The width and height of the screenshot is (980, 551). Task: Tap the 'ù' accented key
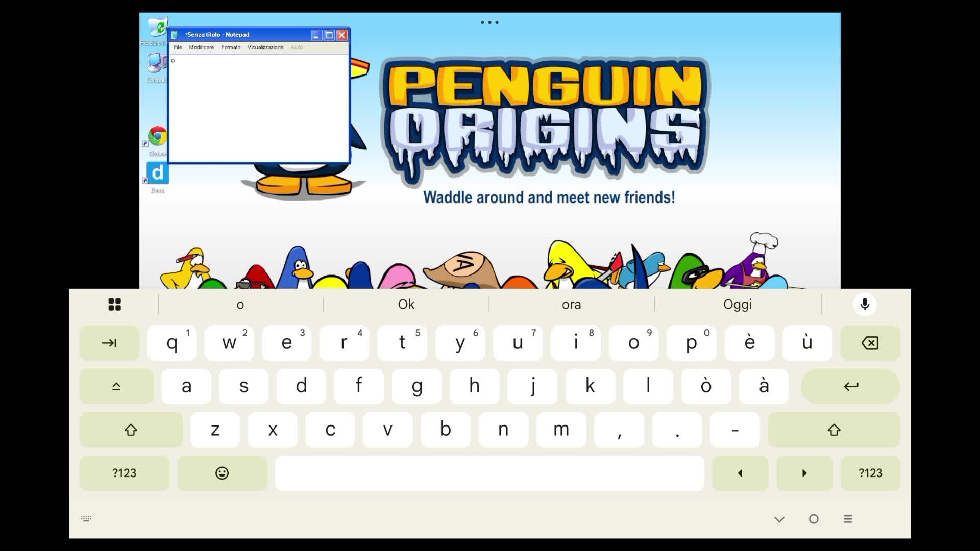[807, 343]
